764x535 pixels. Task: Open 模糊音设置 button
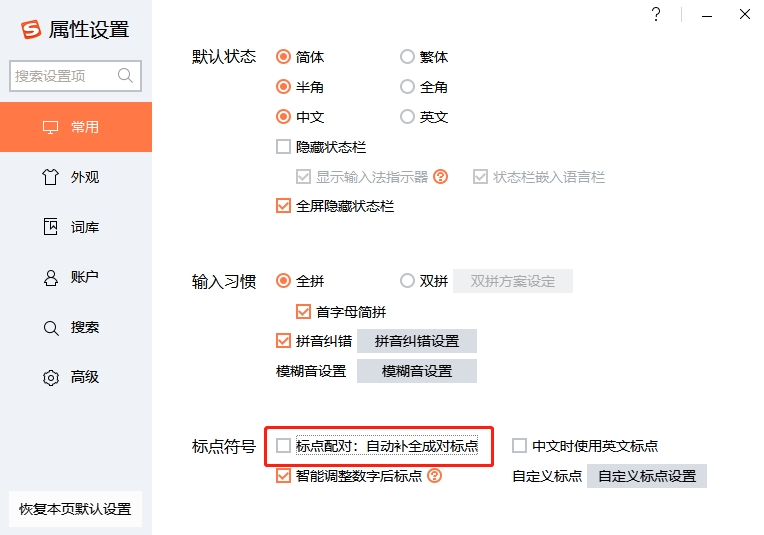coord(417,371)
